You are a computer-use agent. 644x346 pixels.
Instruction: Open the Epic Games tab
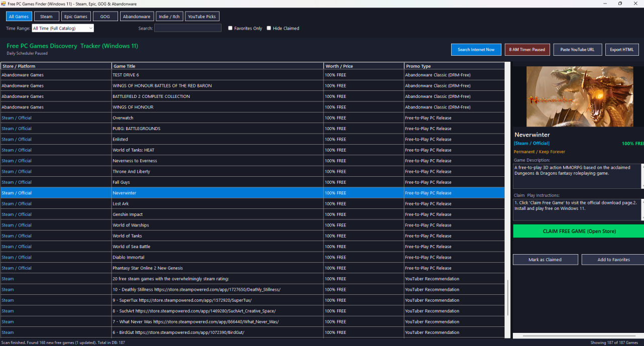[76, 17]
